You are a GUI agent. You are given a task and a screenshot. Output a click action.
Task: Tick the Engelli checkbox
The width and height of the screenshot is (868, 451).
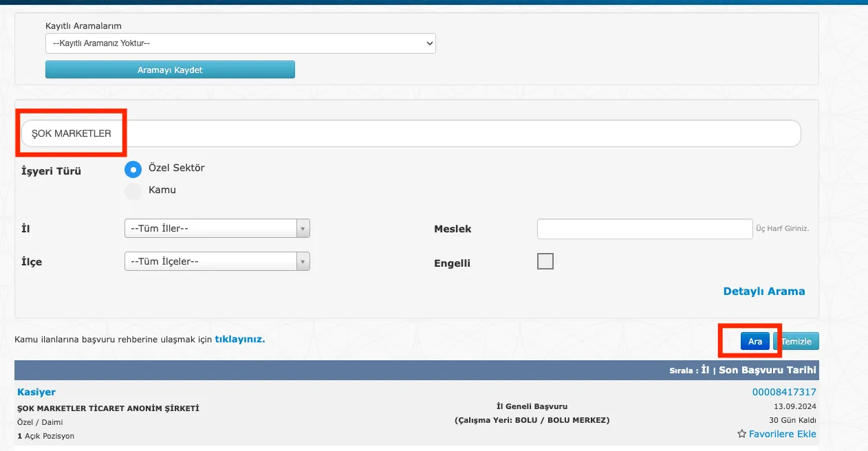coord(545,261)
